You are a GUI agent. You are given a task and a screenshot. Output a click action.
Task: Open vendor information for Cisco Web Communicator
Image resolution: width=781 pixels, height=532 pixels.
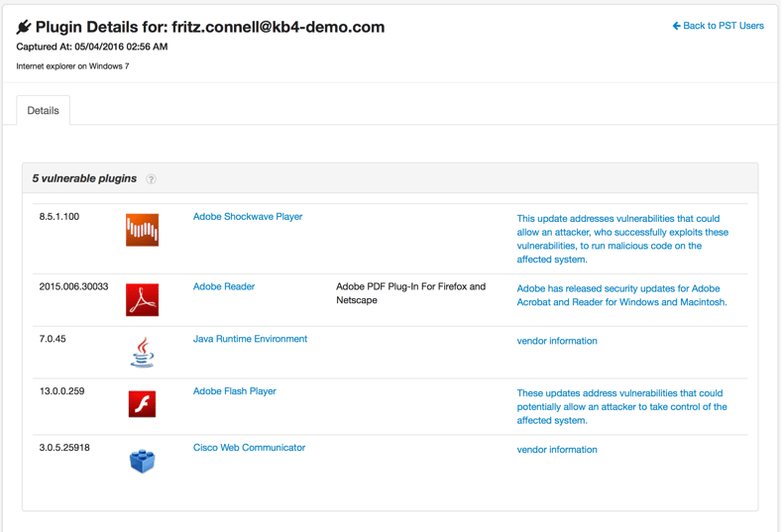(557, 450)
